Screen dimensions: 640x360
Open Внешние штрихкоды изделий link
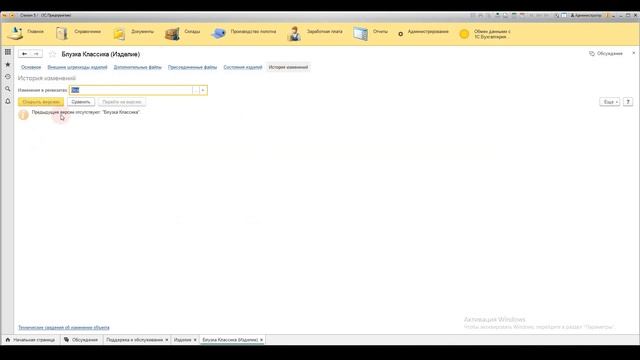click(x=77, y=67)
